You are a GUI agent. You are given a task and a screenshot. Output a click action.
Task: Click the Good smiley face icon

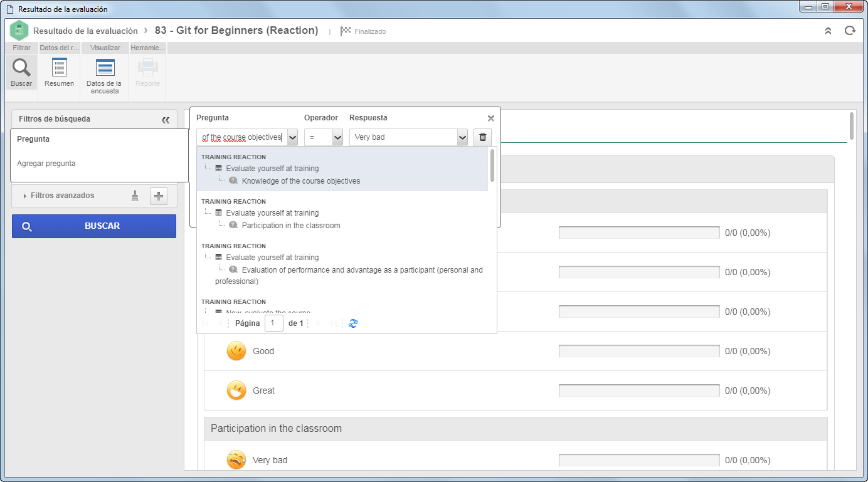(x=236, y=351)
